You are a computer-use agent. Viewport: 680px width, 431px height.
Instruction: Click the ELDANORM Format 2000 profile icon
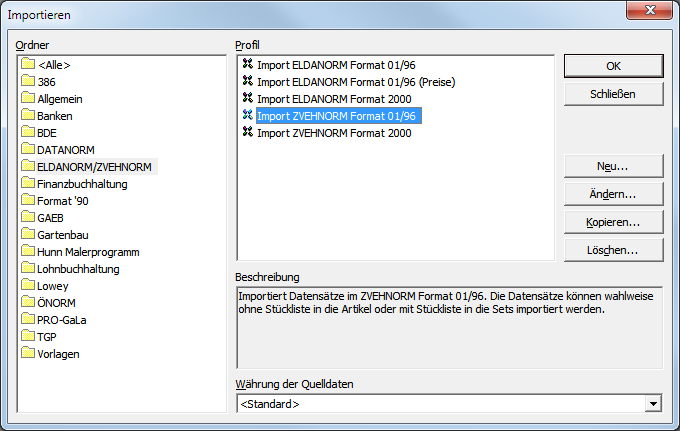(x=248, y=99)
